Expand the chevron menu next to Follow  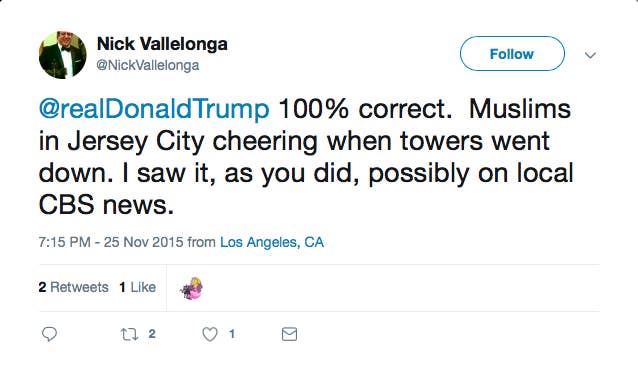(x=590, y=55)
